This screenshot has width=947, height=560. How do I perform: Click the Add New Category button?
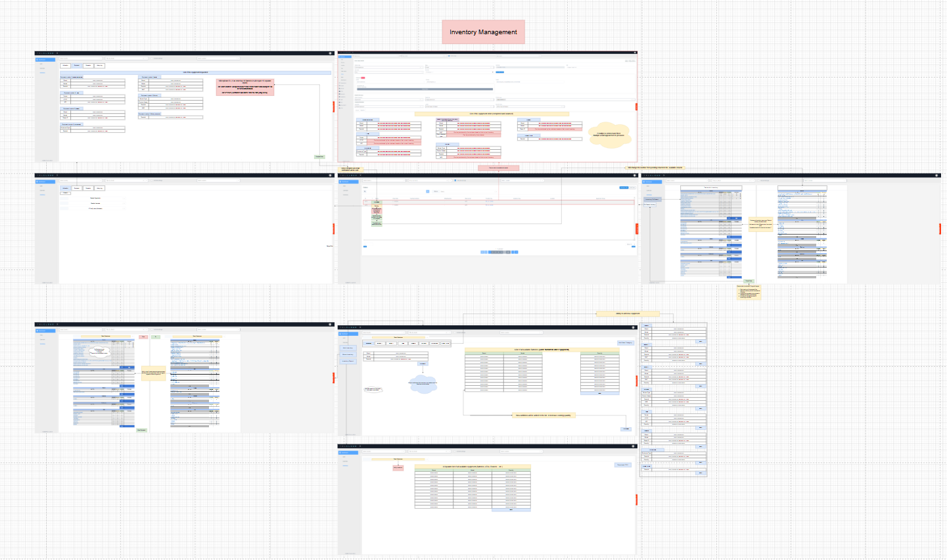click(625, 342)
